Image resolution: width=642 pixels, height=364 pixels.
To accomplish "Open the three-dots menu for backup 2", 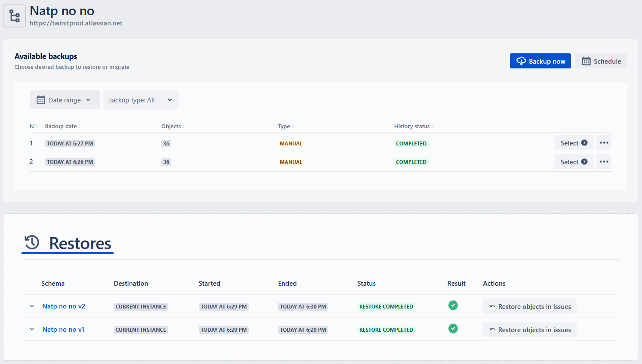I will [x=604, y=162].
